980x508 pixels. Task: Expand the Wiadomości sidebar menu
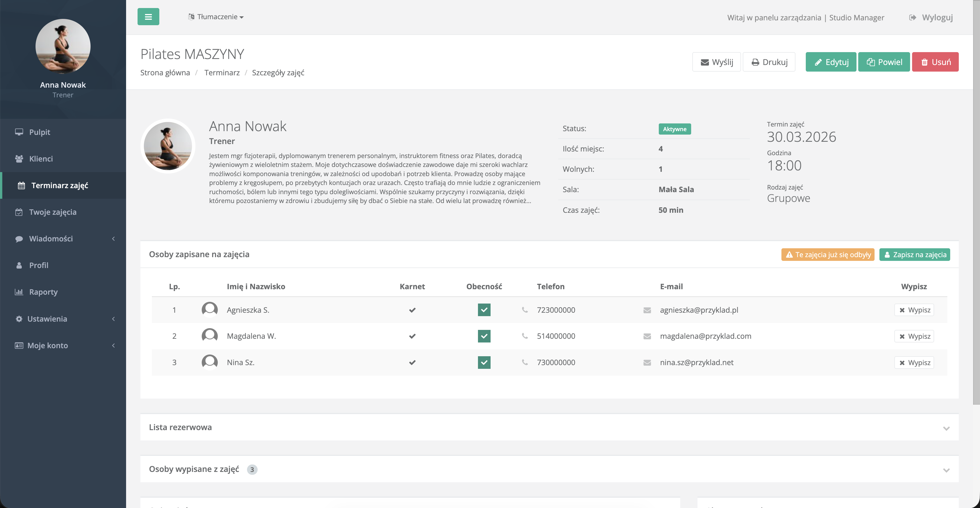pos(51,239)
